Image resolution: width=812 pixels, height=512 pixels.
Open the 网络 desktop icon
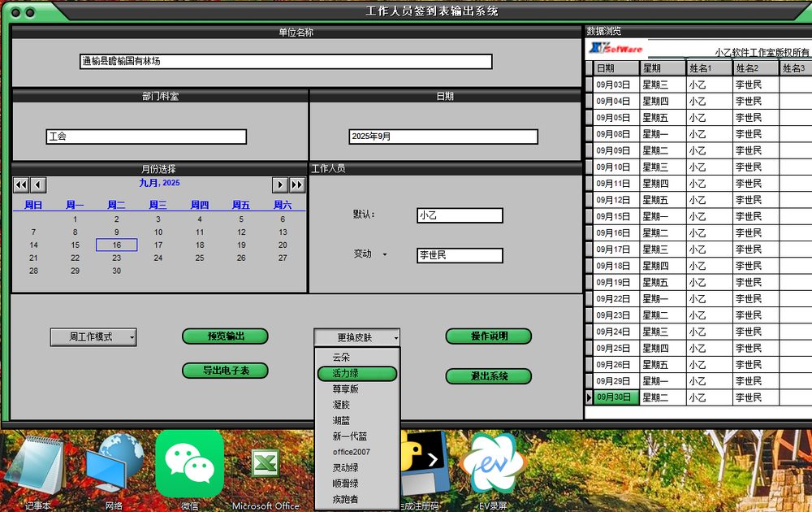click(114, 471)
